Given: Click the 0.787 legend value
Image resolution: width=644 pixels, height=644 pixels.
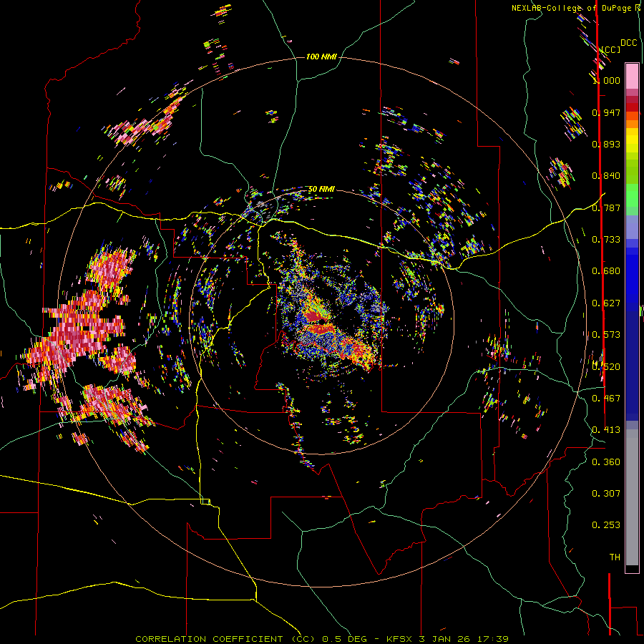Looking at the screenshot, I should pos(606,208).
